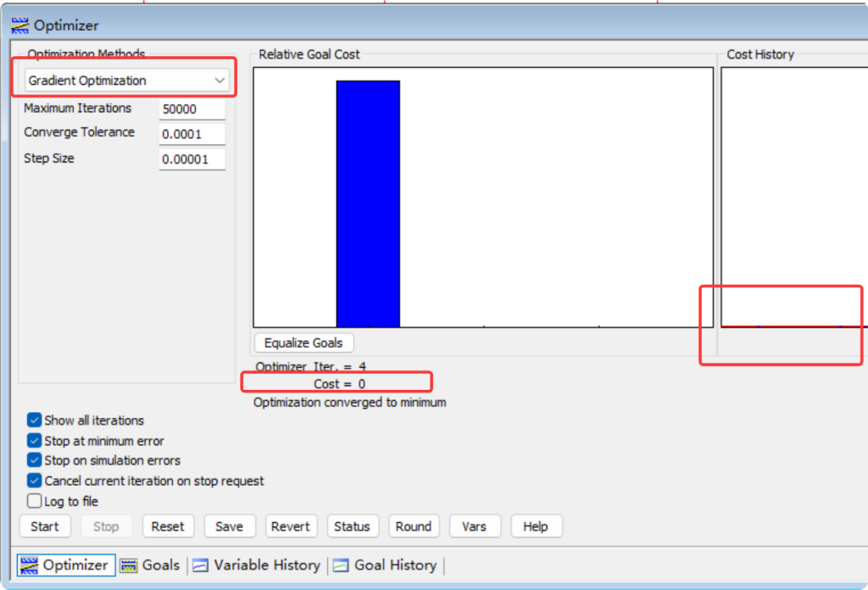The height and width of the screenshot is (590, 868).
Task: Disable Stop at minimum error
Action: click(x=35, y=441)
